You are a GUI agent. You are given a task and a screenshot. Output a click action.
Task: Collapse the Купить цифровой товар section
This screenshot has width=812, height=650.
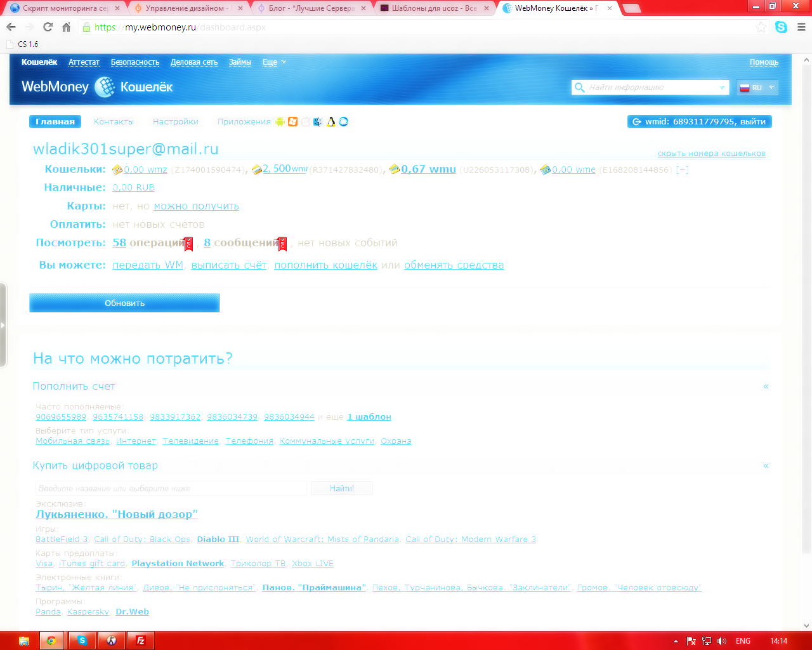(x=766, y=466)
